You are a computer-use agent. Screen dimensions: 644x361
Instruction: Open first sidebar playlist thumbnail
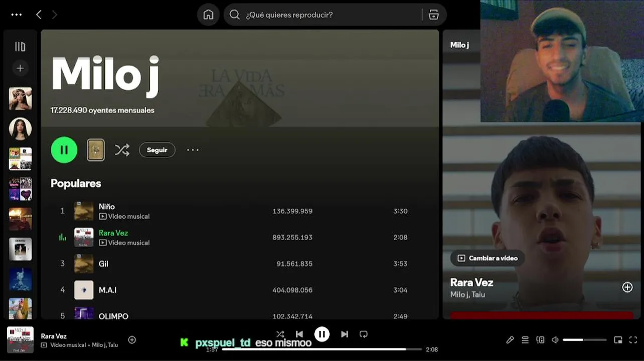[20, 99]
